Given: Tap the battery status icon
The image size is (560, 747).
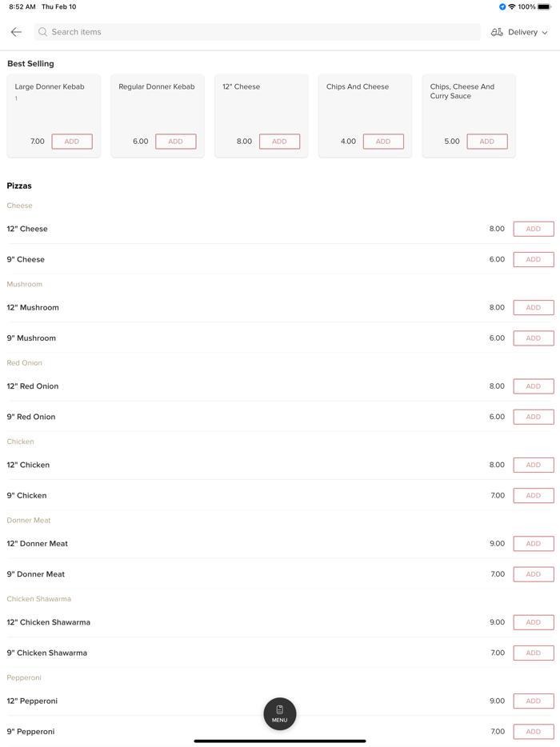Looking at the screenshot, I should point(544,6).
